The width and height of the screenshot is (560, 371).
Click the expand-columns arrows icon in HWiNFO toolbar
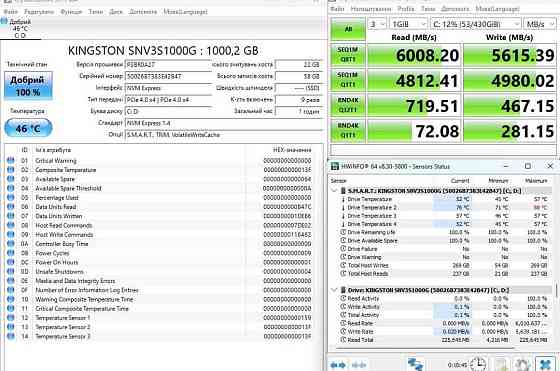click(x=338, y=365)
